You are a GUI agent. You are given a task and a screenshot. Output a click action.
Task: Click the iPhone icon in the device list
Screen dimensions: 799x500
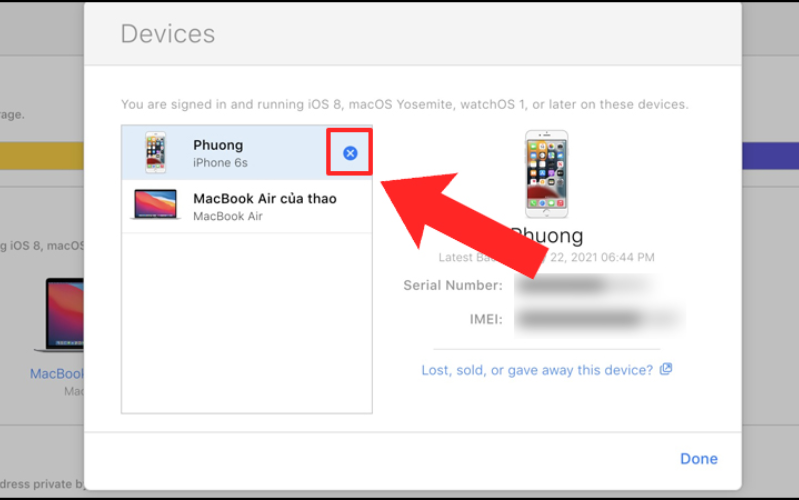155,152
